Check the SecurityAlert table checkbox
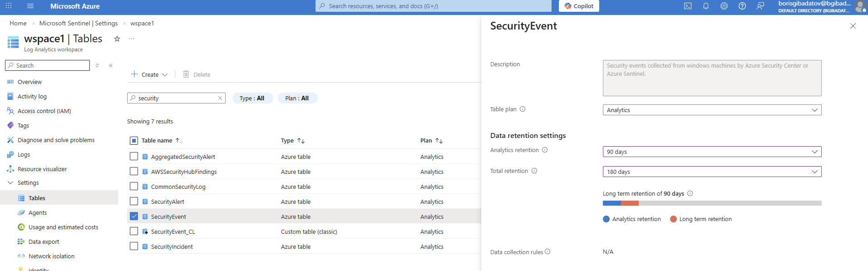Image resolution: width=868 pixels, height=271 pixels. [134, 201]
